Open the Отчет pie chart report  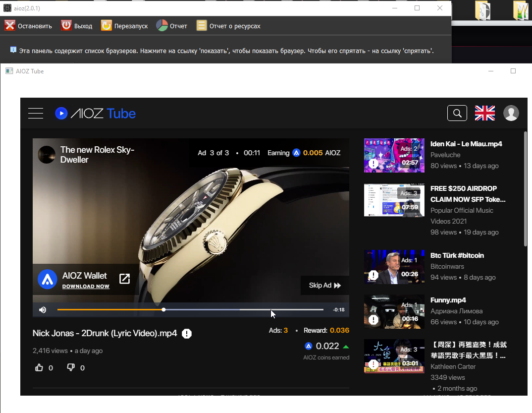point(171,26)
